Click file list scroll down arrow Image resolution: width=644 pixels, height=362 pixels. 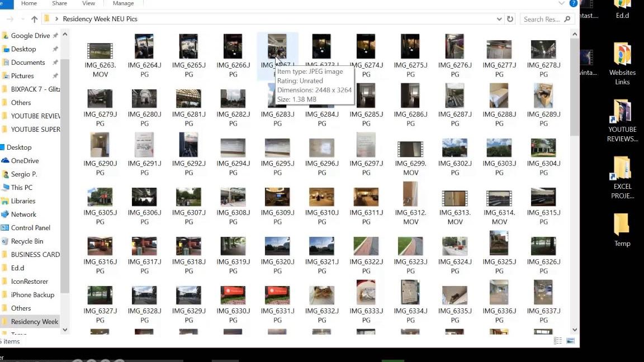[x=575, y=330]
